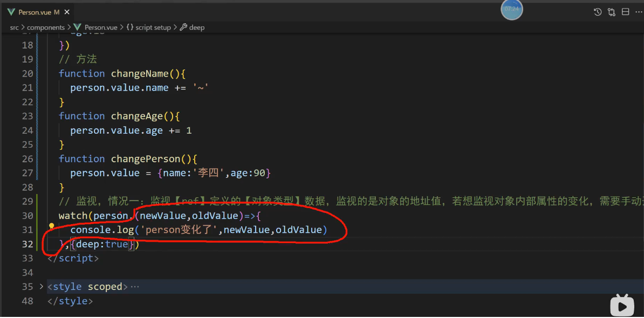644x318 pixels.
Task: Click the folded ellipsis after style scoped
Action: (x=135, y=287)
